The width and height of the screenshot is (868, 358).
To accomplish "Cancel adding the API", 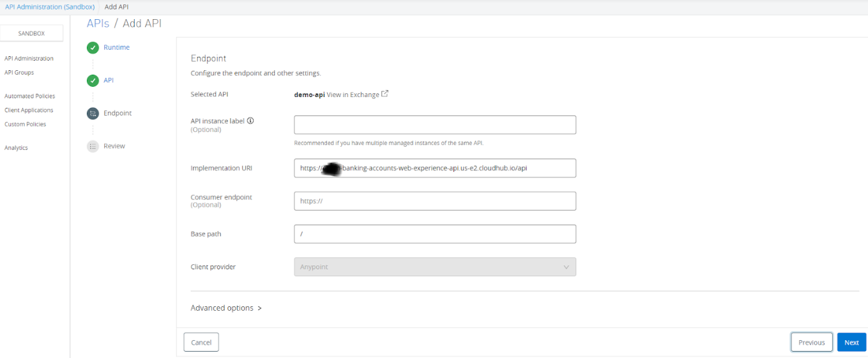I will tap(201, 343).
